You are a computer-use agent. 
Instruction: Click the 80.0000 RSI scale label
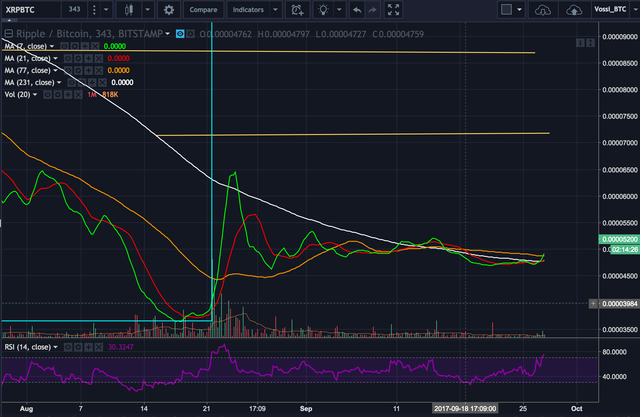(614, 352)
